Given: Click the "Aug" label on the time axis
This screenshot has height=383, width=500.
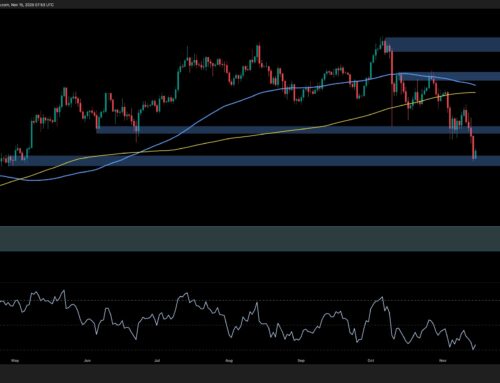Looking at the screenshot, I should tap(229, 361).
